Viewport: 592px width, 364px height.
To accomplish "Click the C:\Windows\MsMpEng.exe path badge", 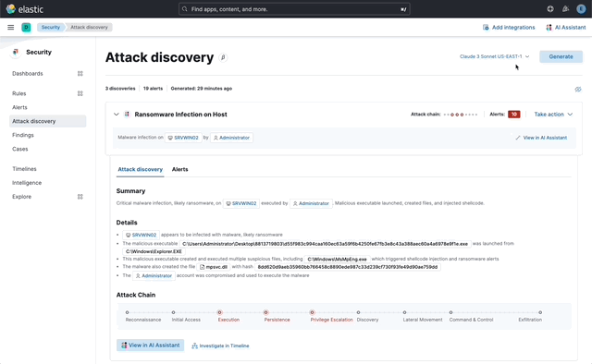I will (337, 259).
